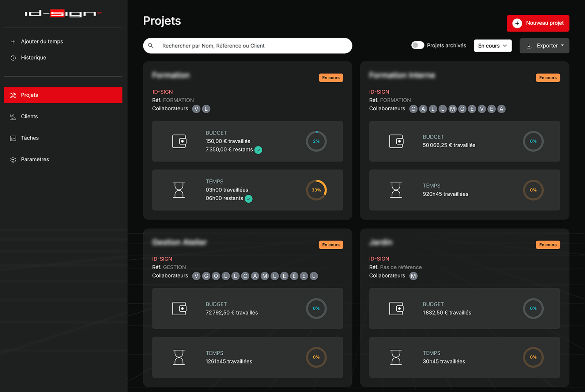Click the 'Pas de référence' text
Viewport: 585px width, 392px height.
pyautogui.click(x=401, y=267)
